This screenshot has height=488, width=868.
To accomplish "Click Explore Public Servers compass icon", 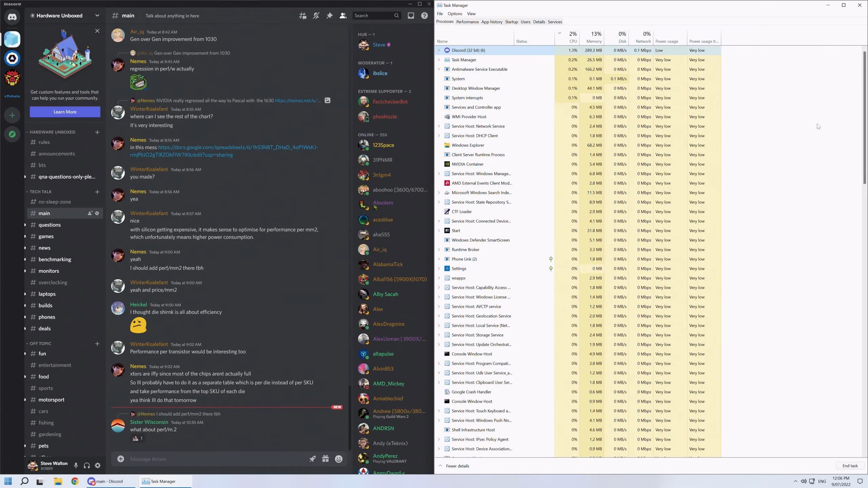I will pyautogui.click(x=12, y=134).
